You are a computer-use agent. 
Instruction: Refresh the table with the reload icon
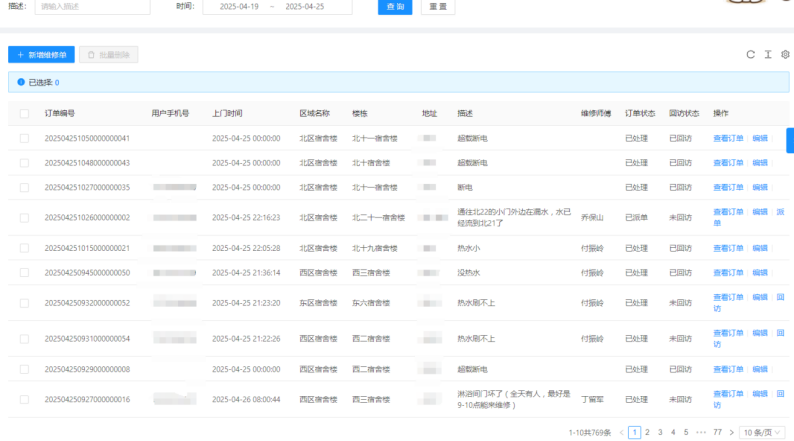click(750, 54)
